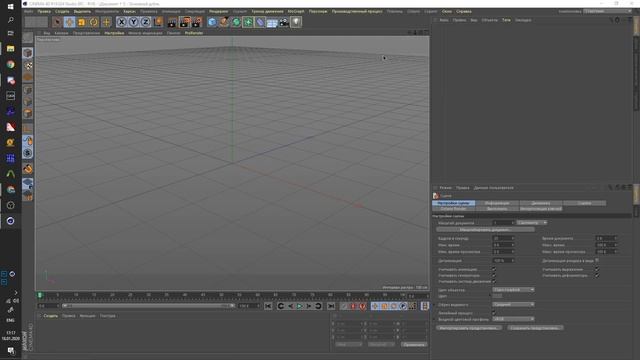Activate the Scale tool

[82, 22]
